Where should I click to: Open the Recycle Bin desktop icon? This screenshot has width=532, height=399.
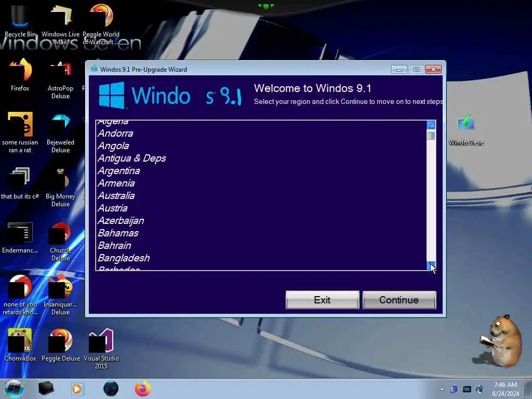(20, 20)
